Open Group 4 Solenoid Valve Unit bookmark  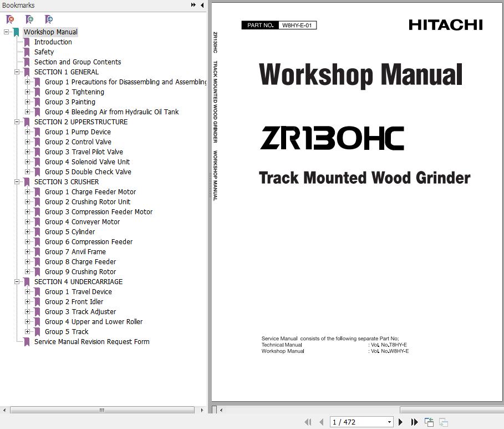point(88,161)
